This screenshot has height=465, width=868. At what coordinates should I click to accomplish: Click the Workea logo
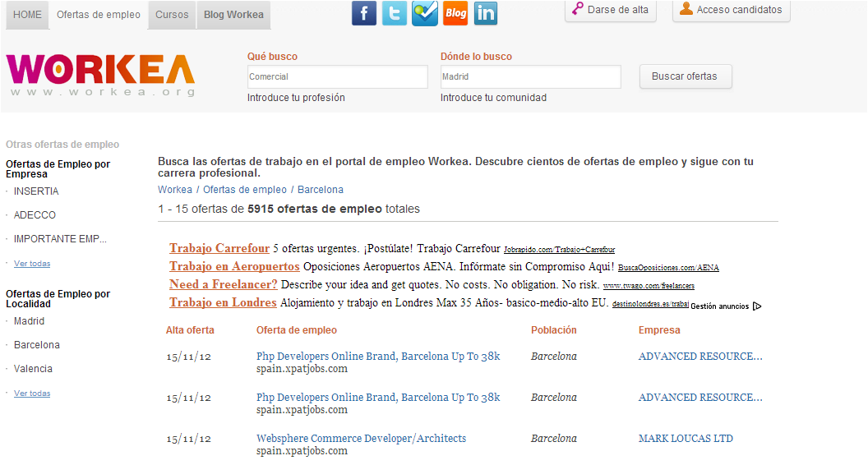click(x=101, y=76)
